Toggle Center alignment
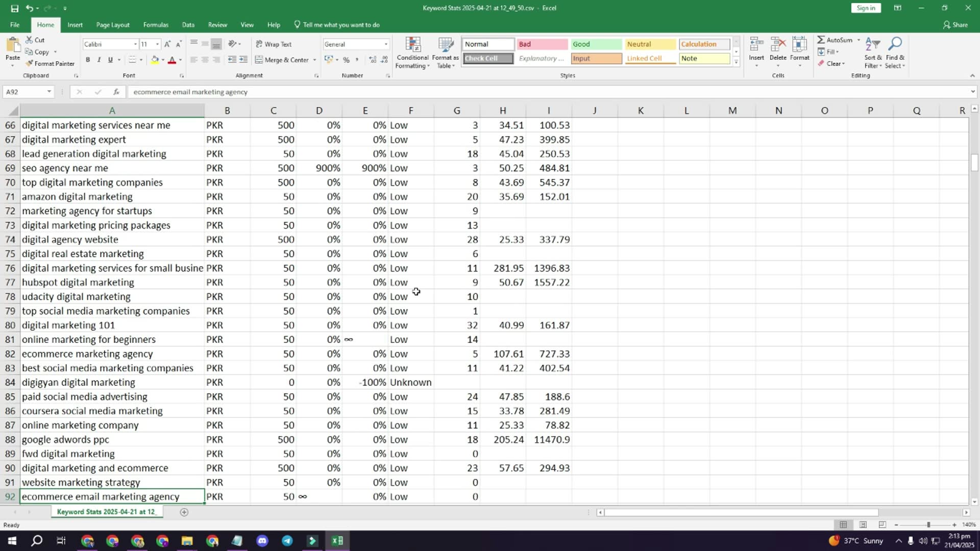 tap(205, 60)
